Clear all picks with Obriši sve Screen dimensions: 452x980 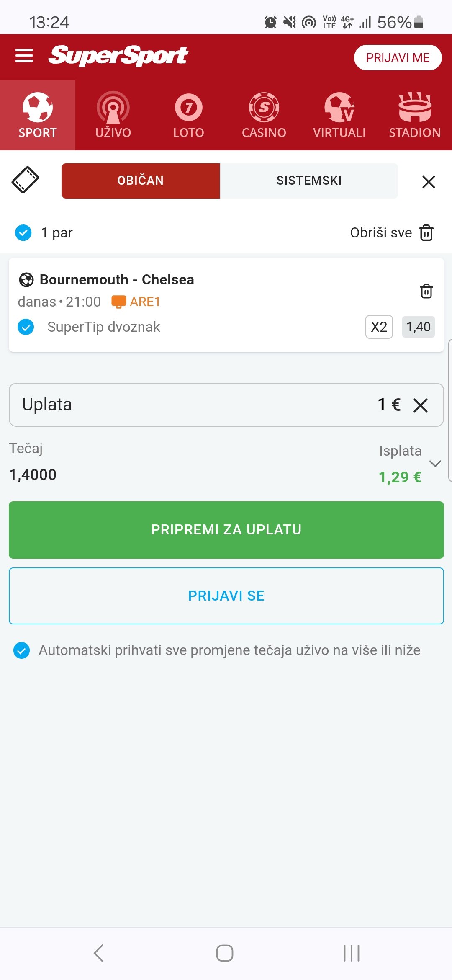392,232
